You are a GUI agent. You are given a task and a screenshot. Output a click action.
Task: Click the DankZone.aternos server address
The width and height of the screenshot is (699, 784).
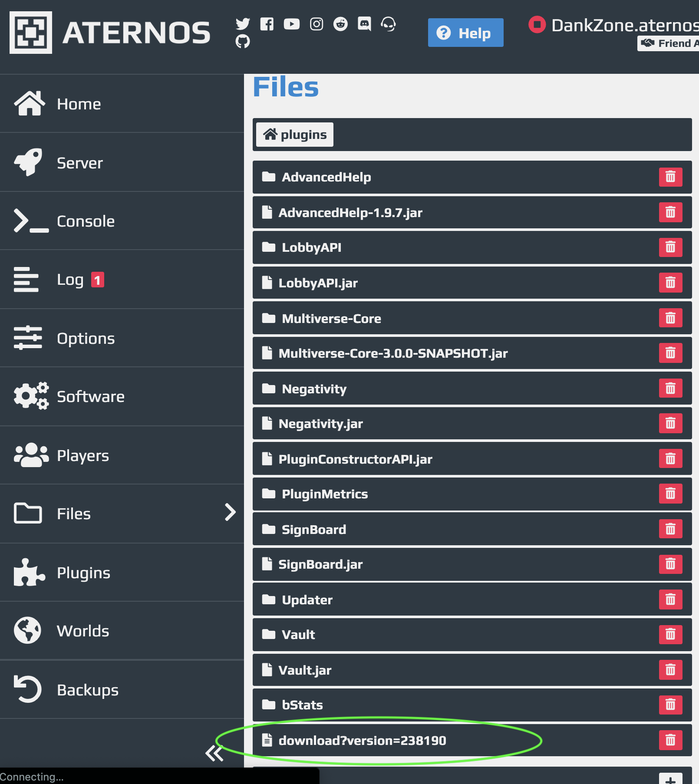(x=625, y=25)
